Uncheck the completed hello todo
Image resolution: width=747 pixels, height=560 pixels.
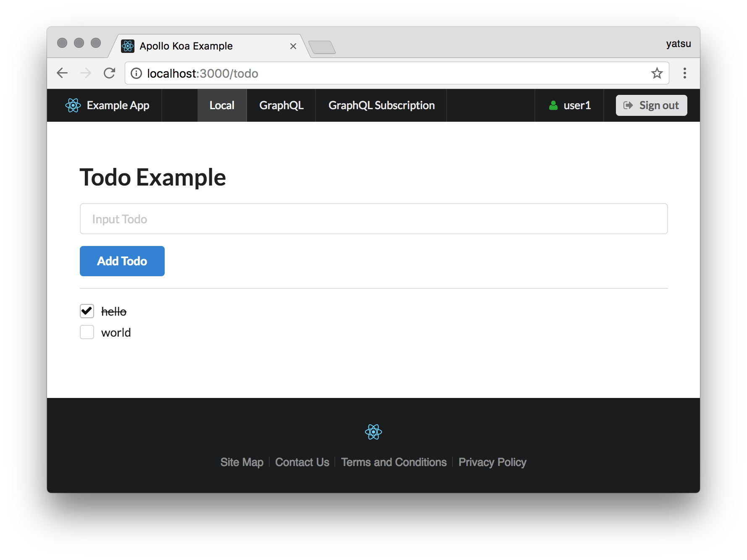[87, 311]
